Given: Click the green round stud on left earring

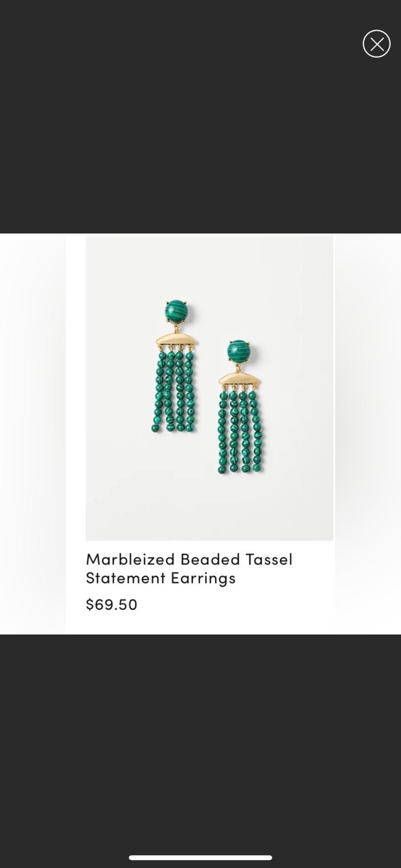Looking at the screenshot, I should click(176, 311).
